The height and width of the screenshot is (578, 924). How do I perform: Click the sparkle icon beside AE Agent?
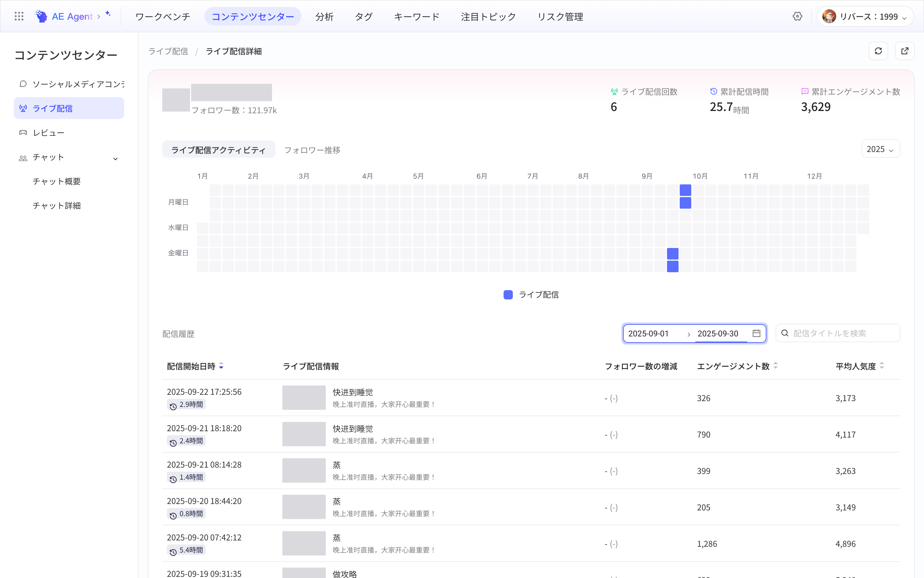point(108,13)
